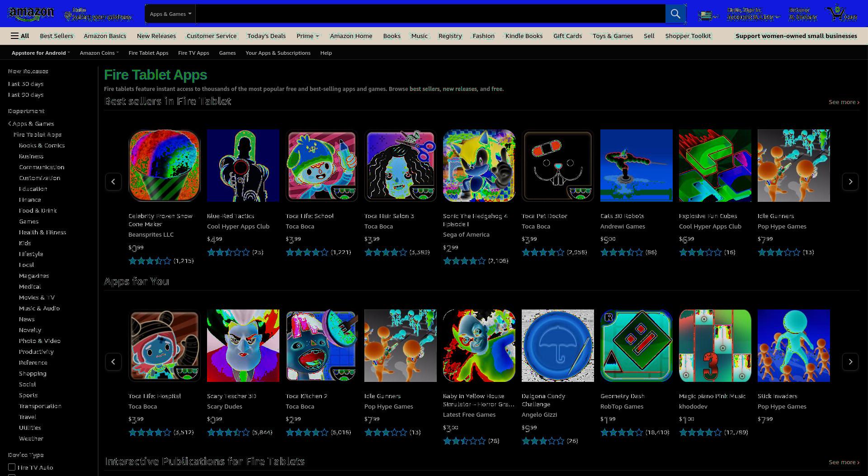This screenshot has height=476, width=868.
Task: Open Fire Tablet Apps subnav tab
Action: [148, 53]
